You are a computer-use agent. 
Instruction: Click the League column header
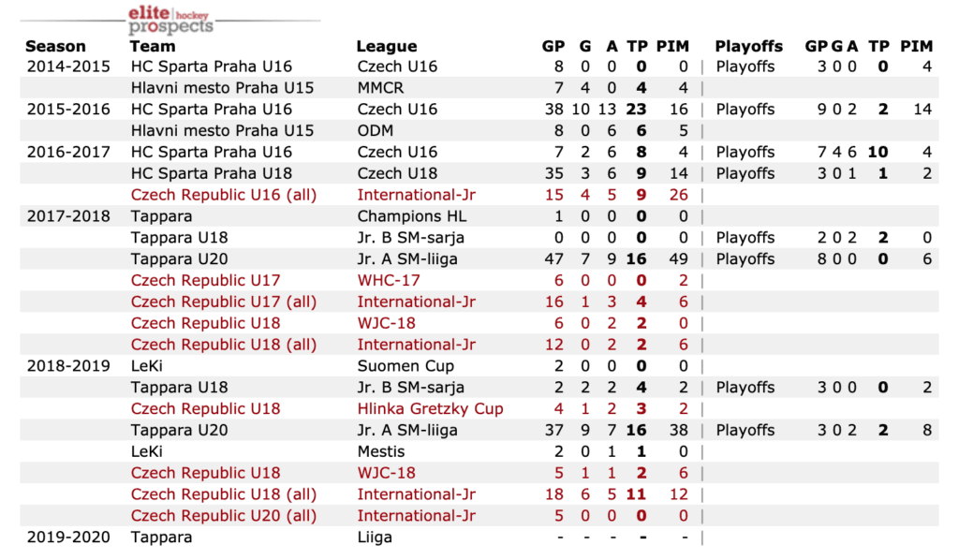coord(387,46)
